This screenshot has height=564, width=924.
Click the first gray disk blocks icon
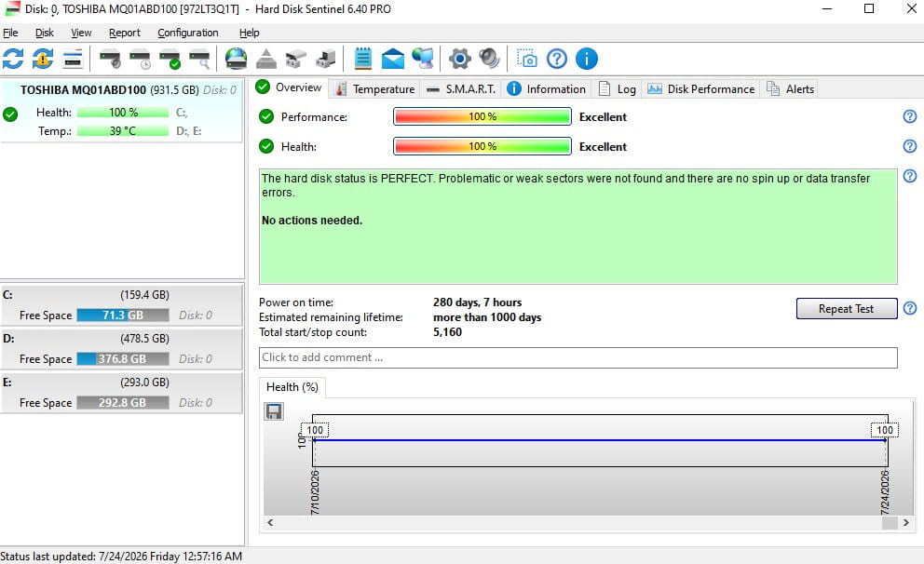(x=296, y=59)
